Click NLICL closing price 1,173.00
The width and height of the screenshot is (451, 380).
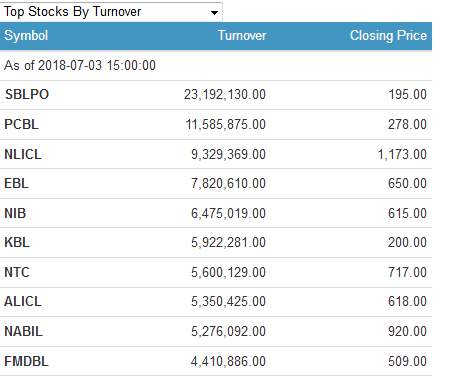click(x=402, y=154)
